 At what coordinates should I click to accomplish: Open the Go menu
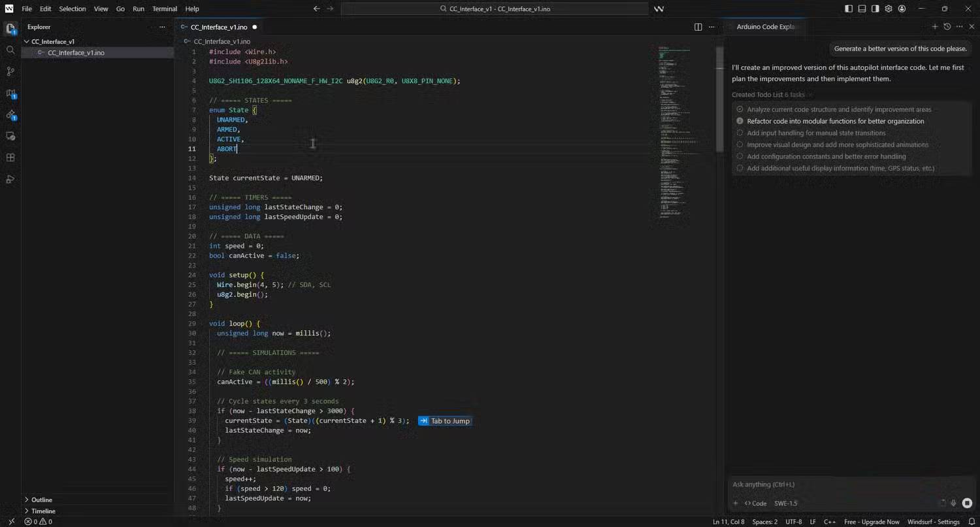(120, 8)
